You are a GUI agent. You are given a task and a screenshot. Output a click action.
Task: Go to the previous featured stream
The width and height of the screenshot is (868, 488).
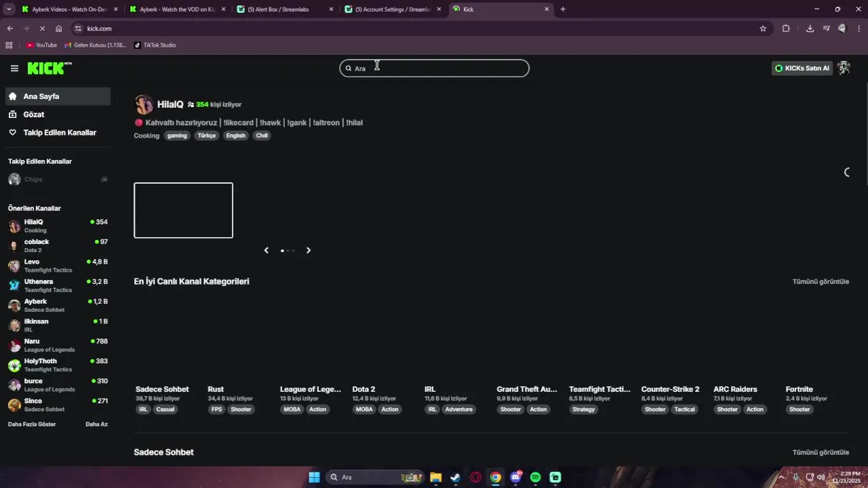pos(267,250)
